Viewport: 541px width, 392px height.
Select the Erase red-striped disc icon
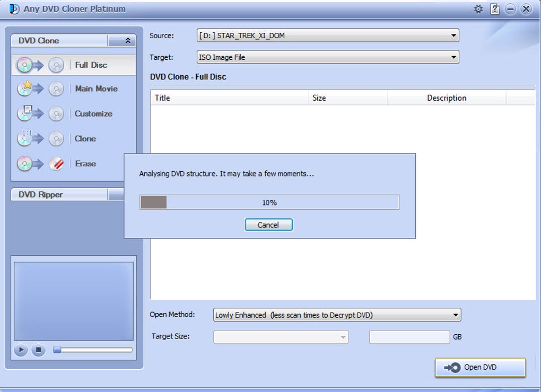tap(56, 164)
